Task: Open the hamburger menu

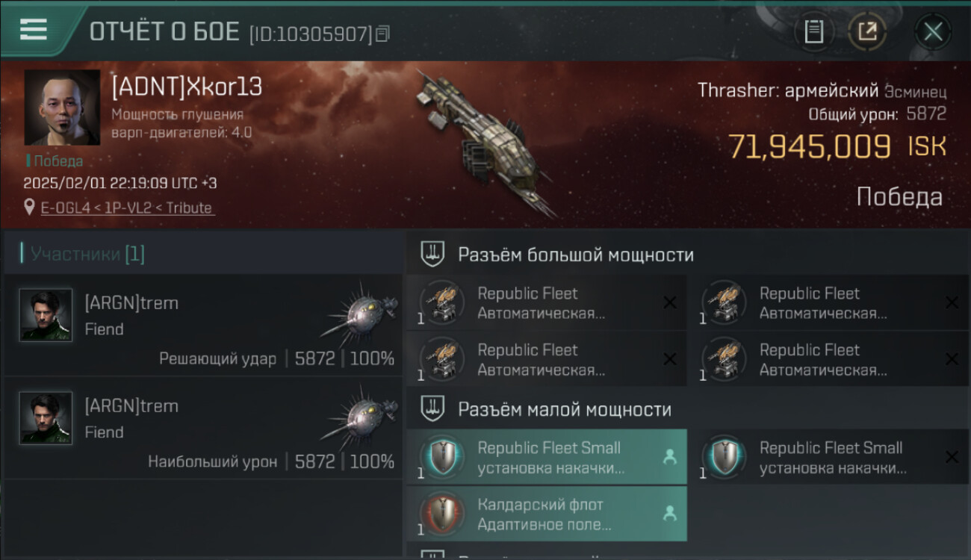Action: (x=34, y=30)
